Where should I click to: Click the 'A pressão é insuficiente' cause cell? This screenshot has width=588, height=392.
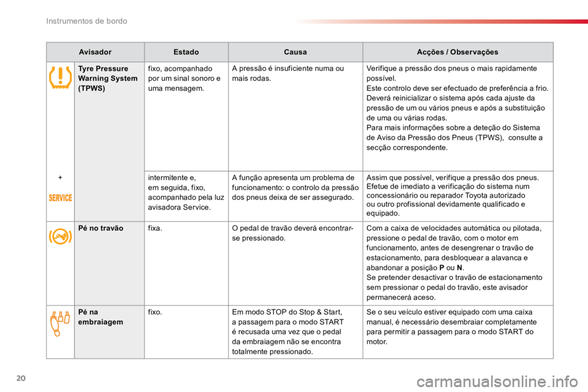point(295,116)
